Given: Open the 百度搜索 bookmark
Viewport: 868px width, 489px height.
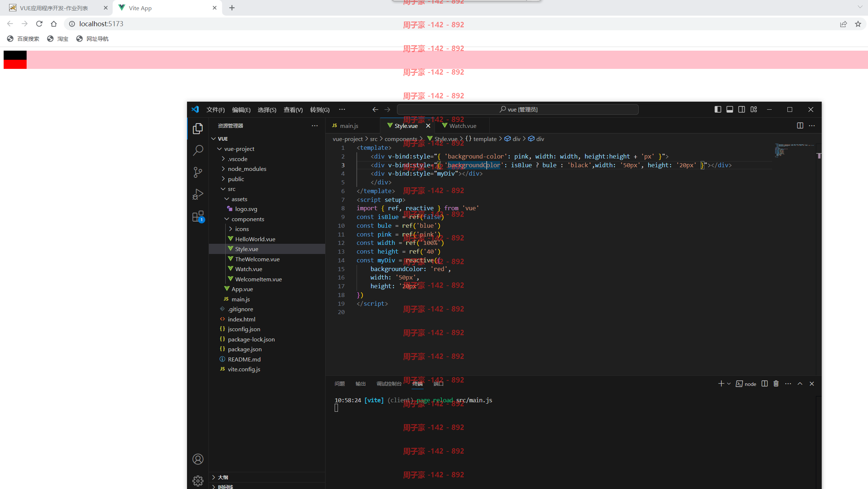Looking at the screenshot, I should (23, 39).
